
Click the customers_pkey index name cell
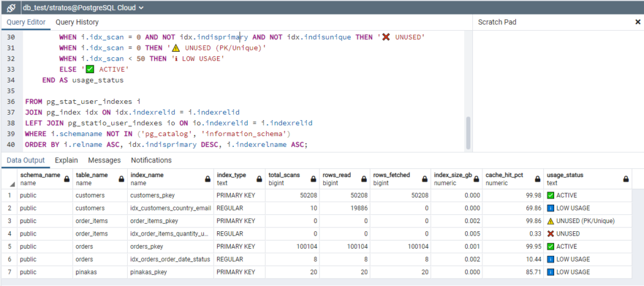170,195
